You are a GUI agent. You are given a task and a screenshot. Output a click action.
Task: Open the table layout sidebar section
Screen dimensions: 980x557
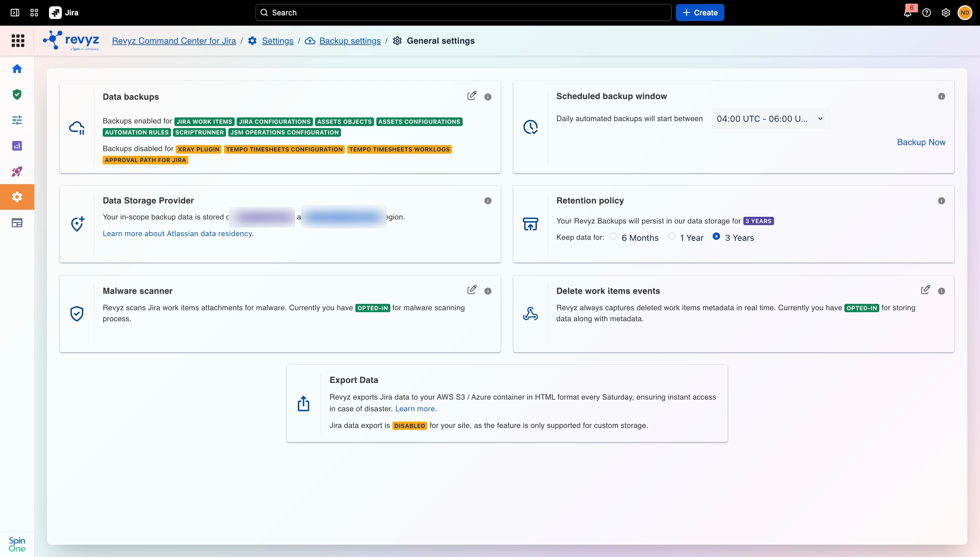tap(17, 223)
